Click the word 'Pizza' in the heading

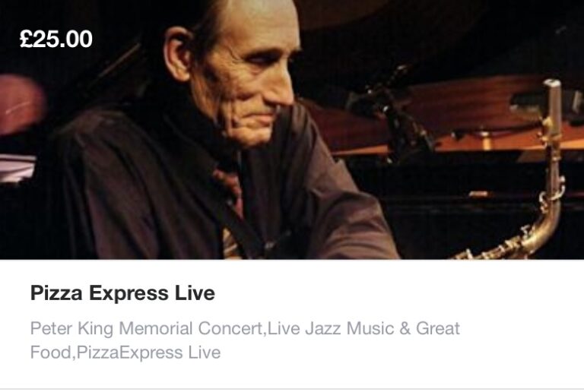tap(56, 293)
